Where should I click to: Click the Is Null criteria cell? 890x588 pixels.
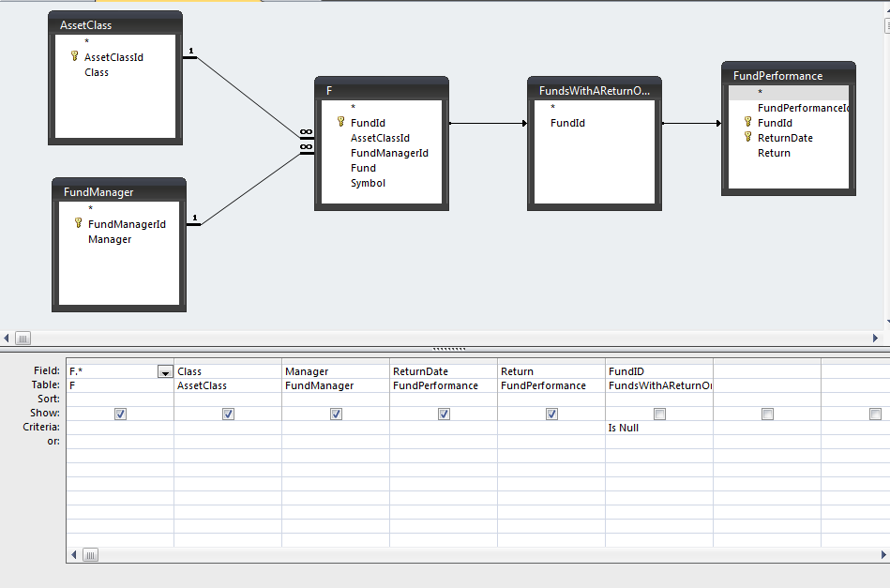pos(659,428)
